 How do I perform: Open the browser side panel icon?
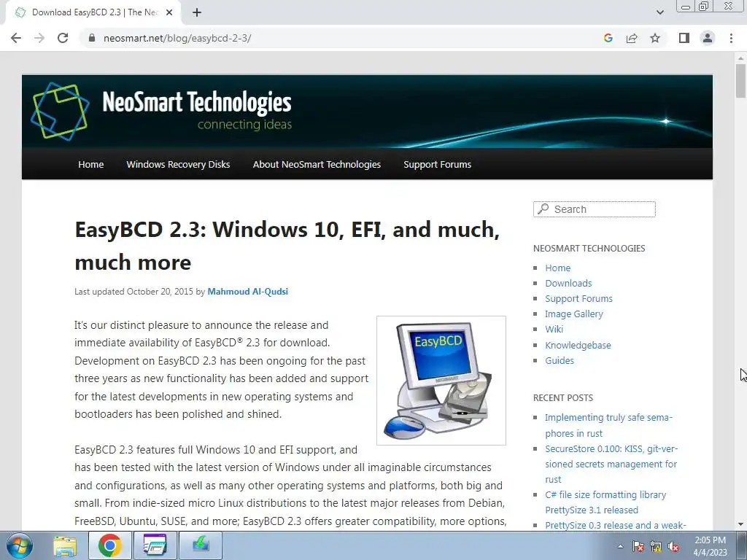(684, 38)
